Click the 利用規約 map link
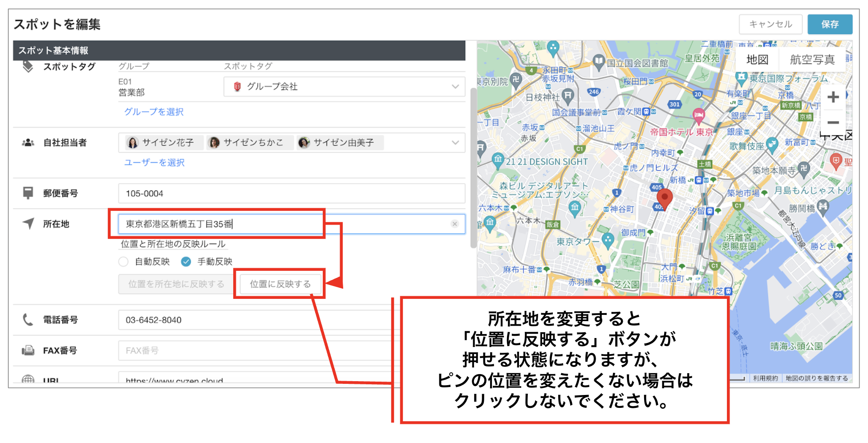The height and width of the screenshot is (443, 868). [x=765, y=379]
